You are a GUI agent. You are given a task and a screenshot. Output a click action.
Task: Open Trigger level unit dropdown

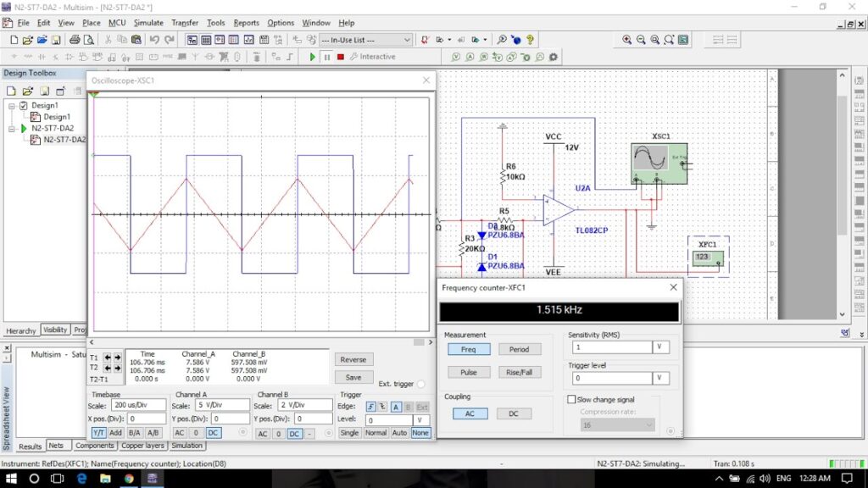661,378
